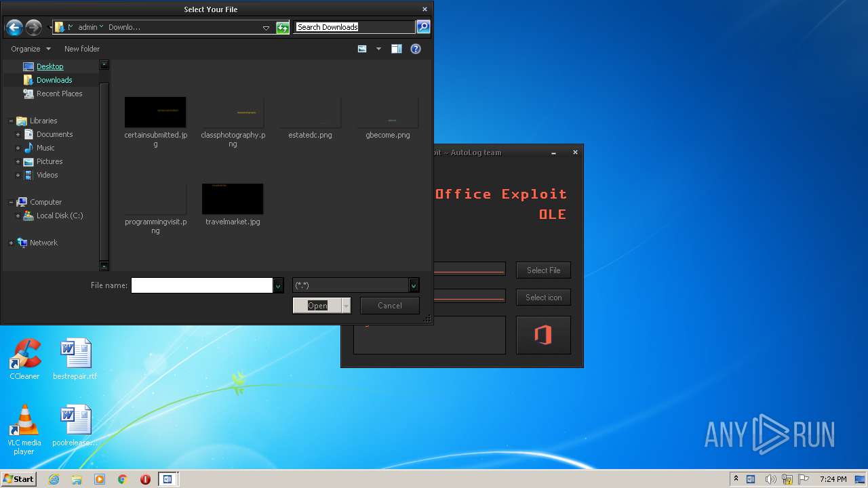
Task: Open the view options dropdown arrow
Action: coord(378,49)
